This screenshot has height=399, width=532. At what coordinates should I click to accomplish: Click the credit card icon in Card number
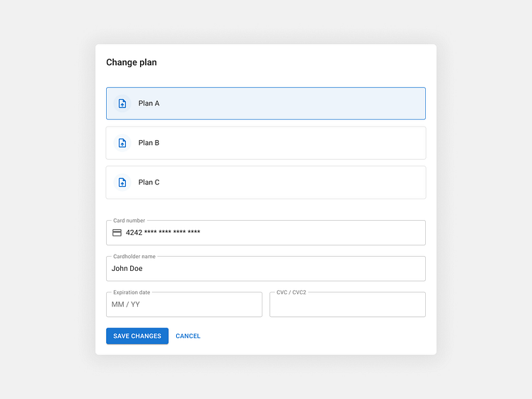pyautogui.click(x=117, y=233)
